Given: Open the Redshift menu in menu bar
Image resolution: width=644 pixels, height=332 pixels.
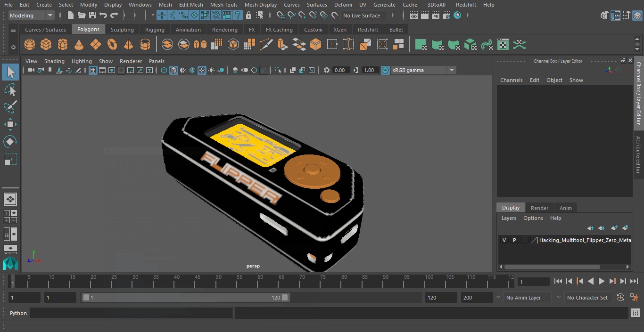Looking at the screenshot, I should tap(466, 5).
